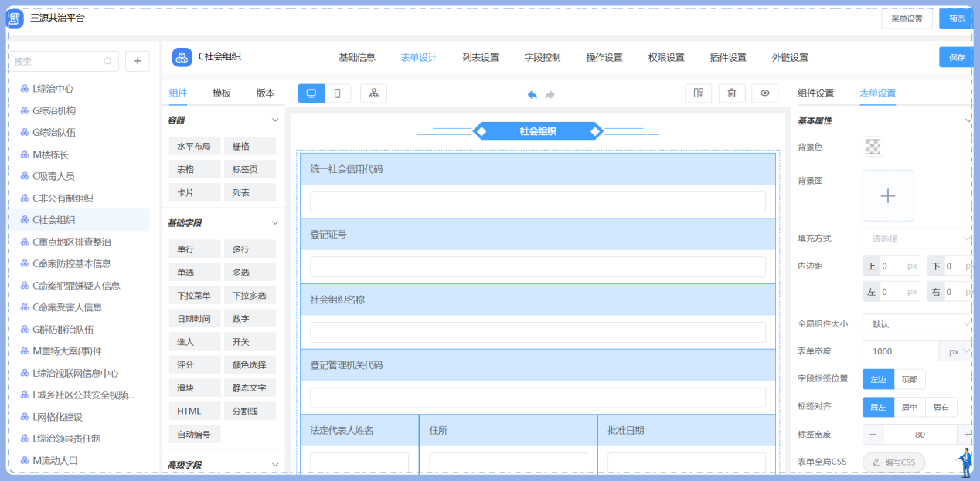Click the redo arrow icon

point(550,94)
